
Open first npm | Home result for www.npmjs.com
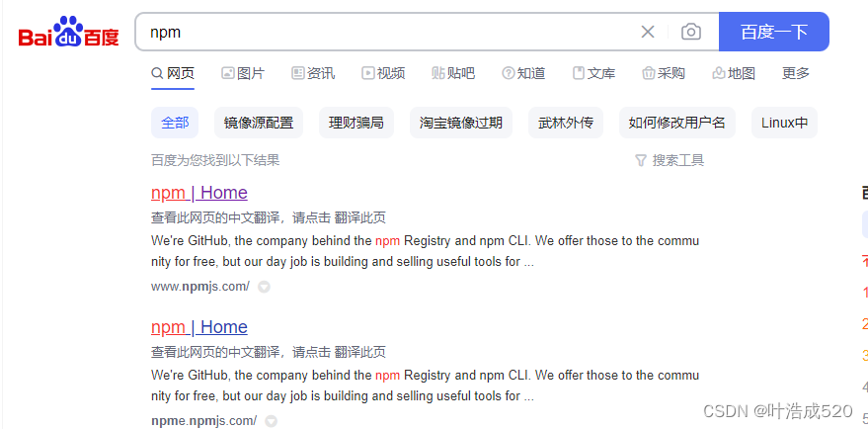[x=199, y=193]
